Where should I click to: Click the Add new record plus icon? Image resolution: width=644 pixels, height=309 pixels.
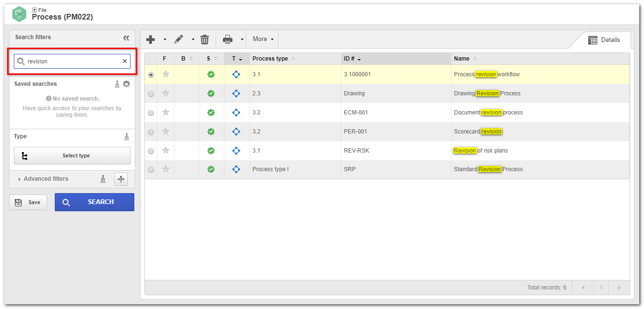[151, 39]
